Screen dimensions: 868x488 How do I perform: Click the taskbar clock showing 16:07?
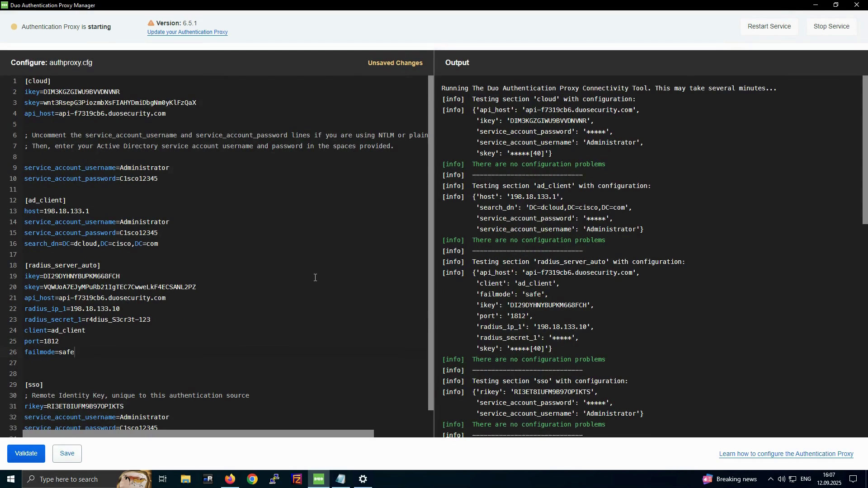(x=829, y=479)
